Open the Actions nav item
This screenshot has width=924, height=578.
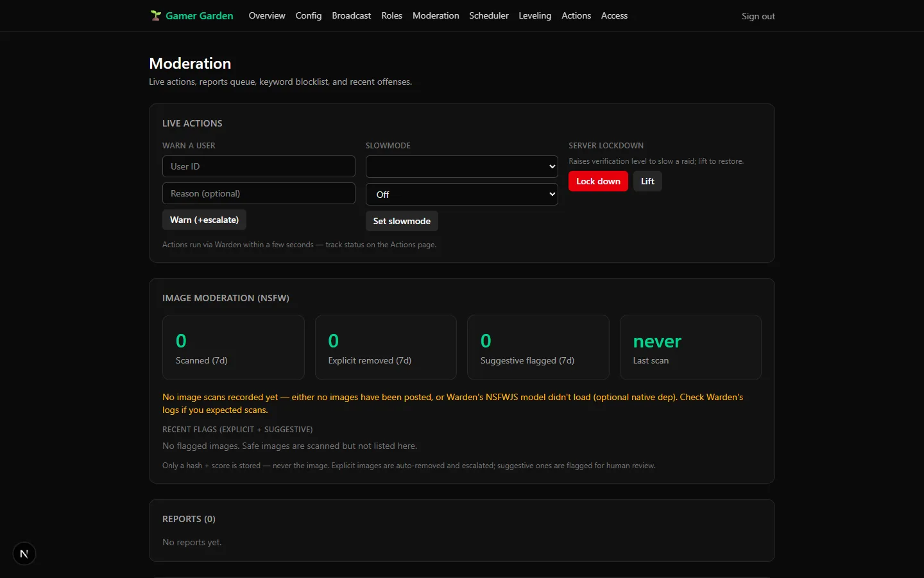point(576,15)
